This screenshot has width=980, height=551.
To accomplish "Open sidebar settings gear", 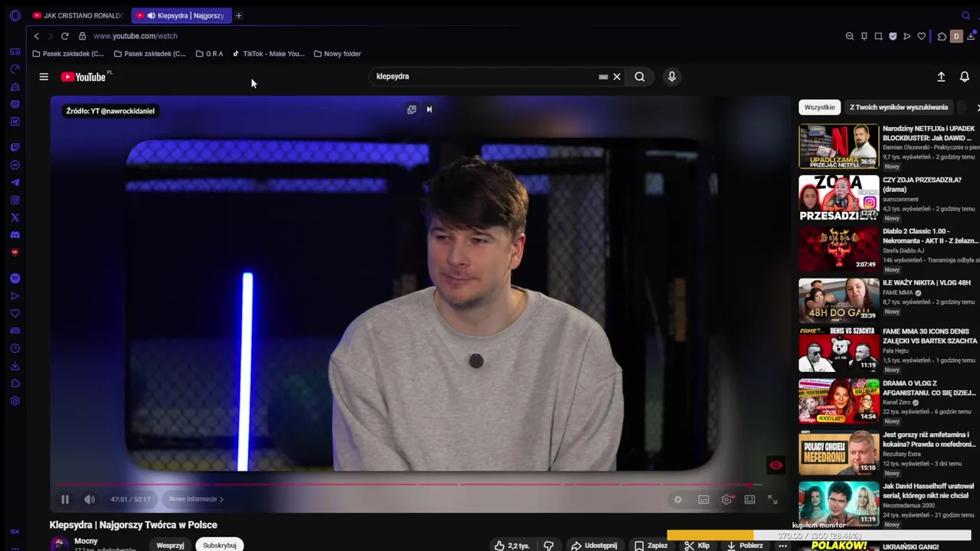I will point(15,401).
